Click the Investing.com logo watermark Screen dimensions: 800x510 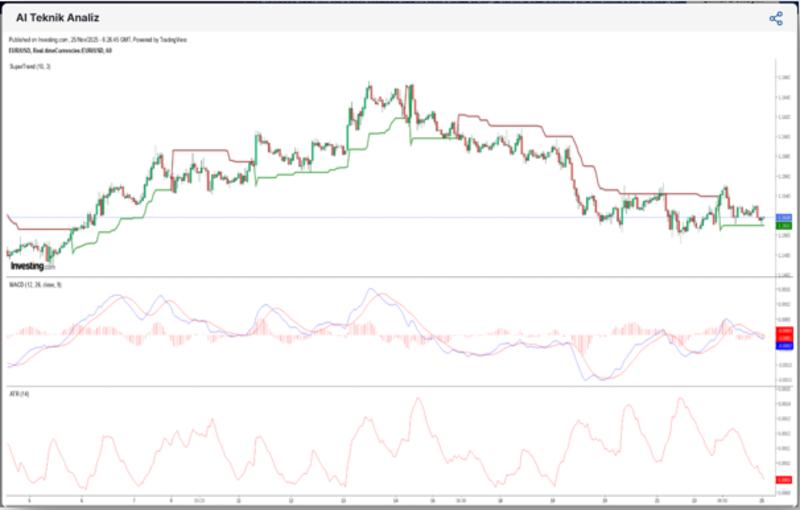pos(28,266)
